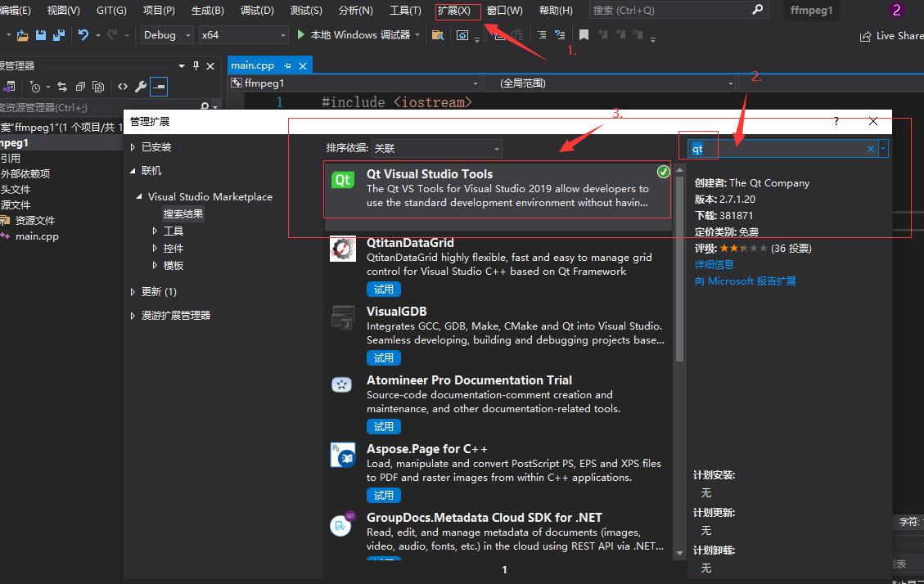Viewport: 924px width, 584px height.
Task: Click the trial button for Atomineer Pro
Action: (384, 426)
